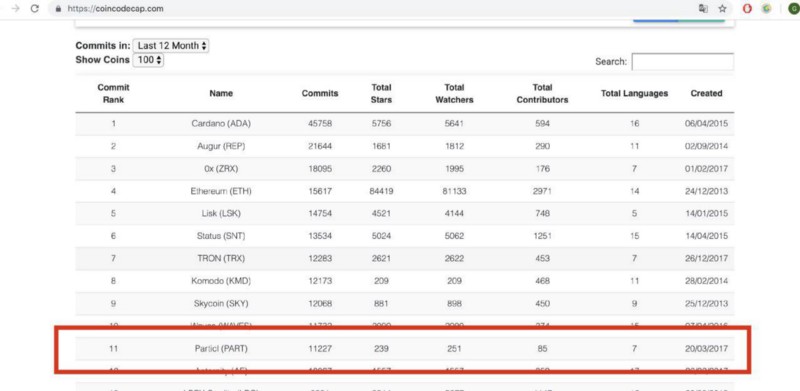The height and width of the screenshot is (391, 800).
Task: Click into the Search field
Action: 683,62
